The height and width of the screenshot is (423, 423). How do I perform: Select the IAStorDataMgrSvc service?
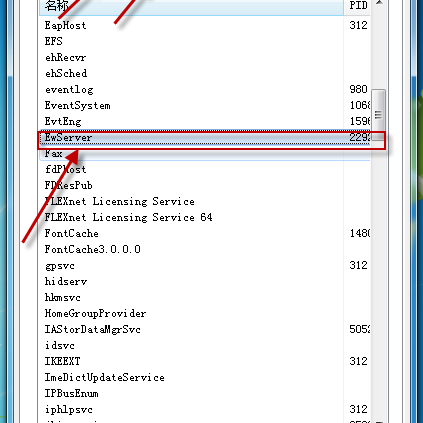tap(205, 329)
